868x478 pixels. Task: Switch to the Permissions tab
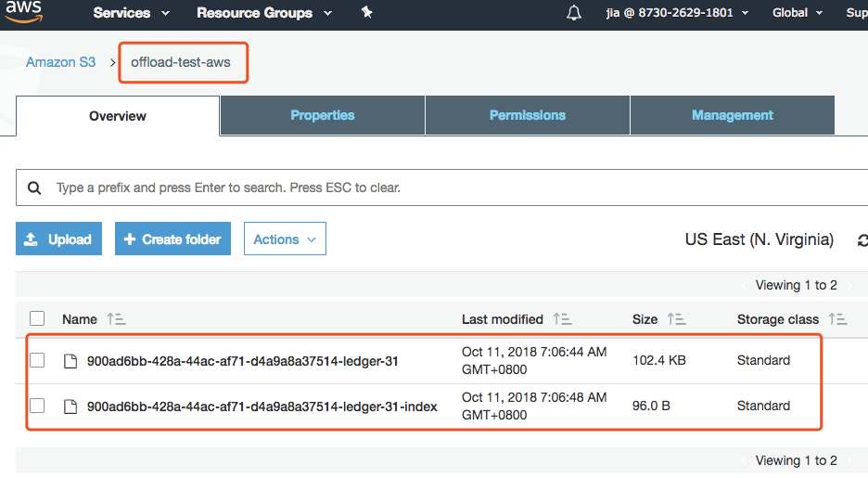(x=528, y=115)
